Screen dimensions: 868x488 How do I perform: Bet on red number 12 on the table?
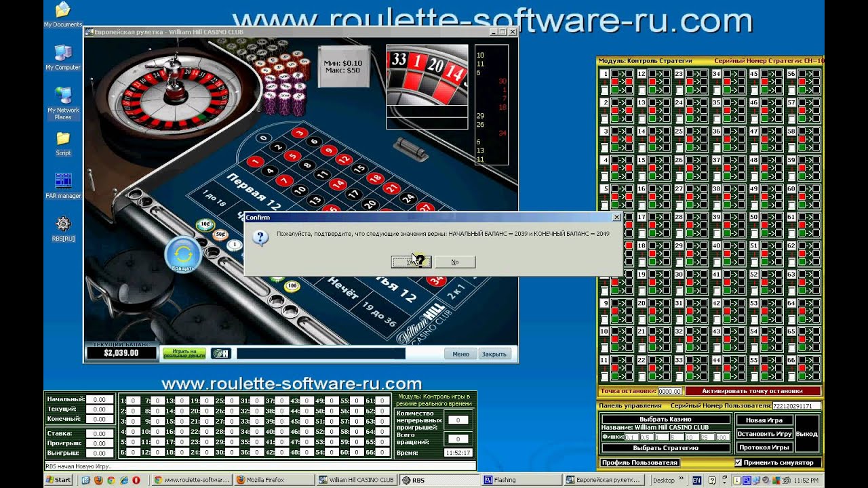344,159
